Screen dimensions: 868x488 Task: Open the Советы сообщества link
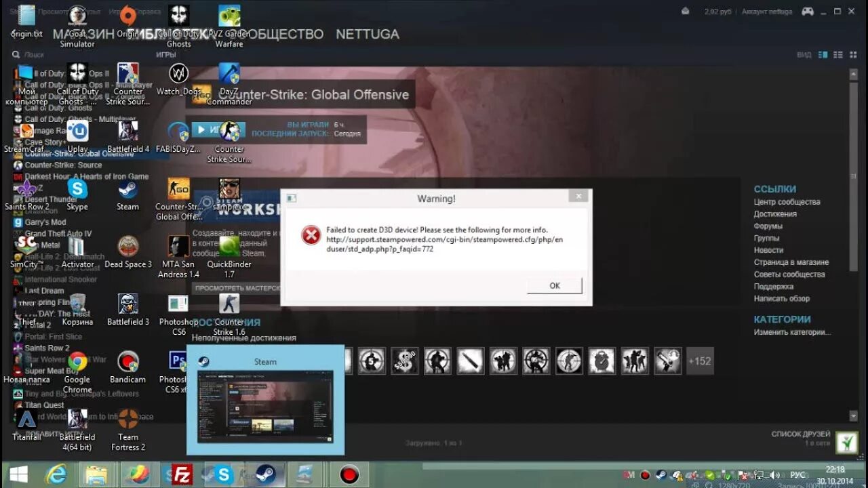[x=789, y=274]
